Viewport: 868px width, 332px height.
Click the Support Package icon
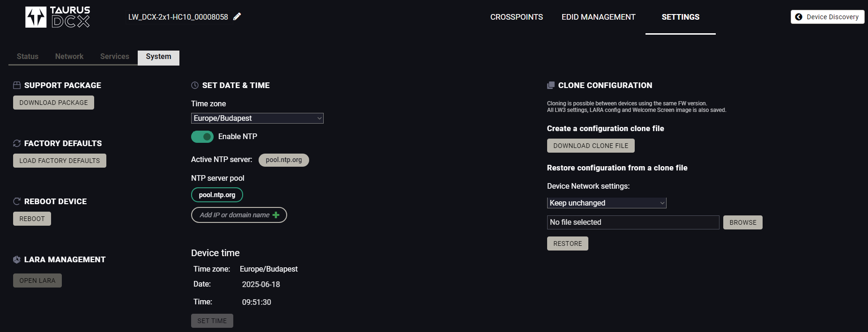click(x=17, y=85)
